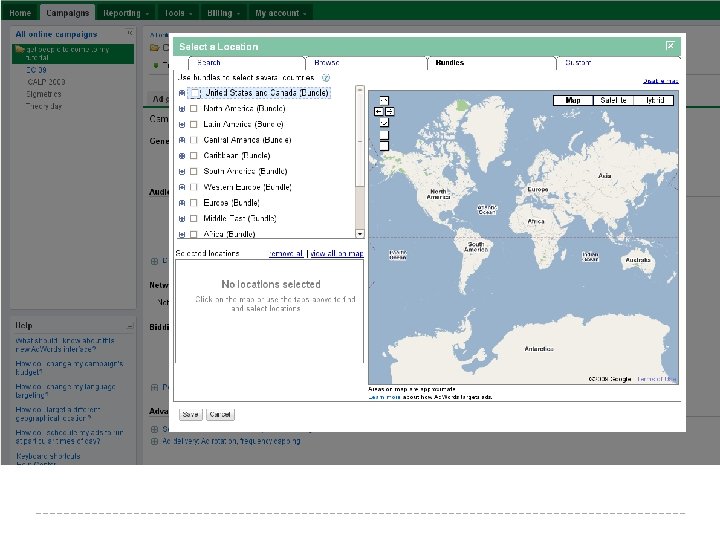Open help link about changing campaign's budget

tap(69, 368)
